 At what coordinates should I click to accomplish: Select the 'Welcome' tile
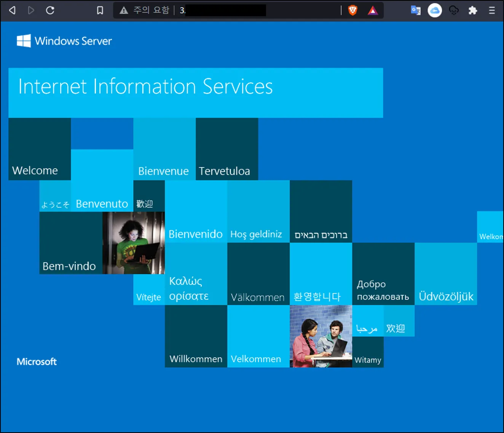(x=40, y=149)
